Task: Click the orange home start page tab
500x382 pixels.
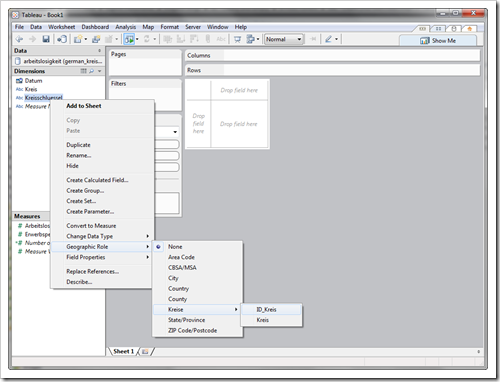Action: (470, 29)
